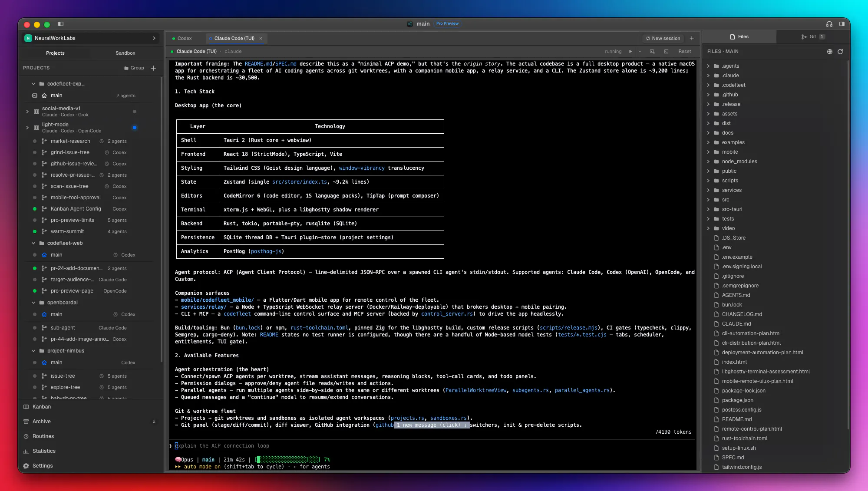Collapse the codefleet-web project group
This screenshot has width=868, height=491.
(x=33, y=243)
